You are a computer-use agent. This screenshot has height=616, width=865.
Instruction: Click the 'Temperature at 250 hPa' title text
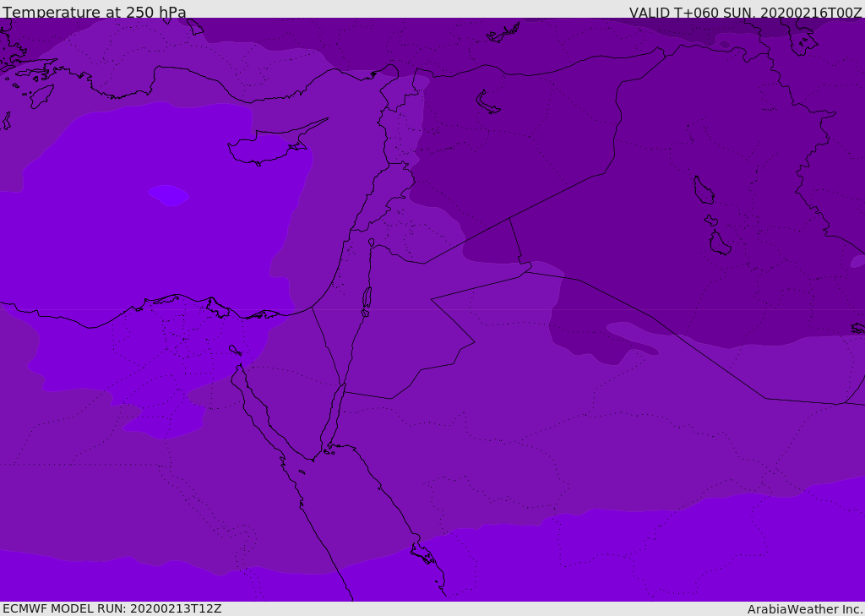[95, 12]
